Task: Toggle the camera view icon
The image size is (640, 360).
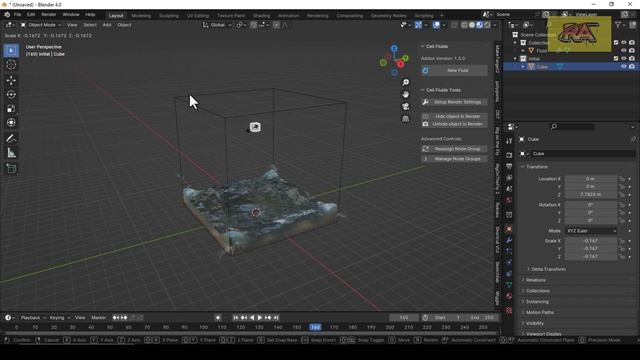Action: pyautogui.click(x=405, y=107)
